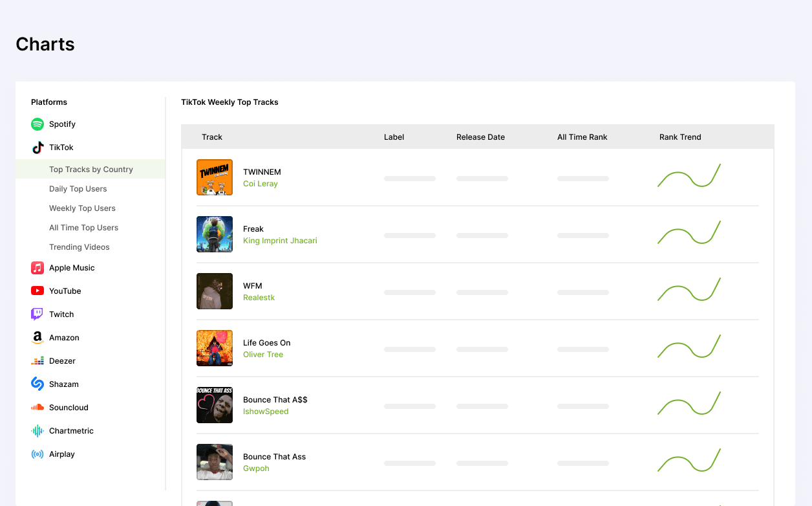Click the Oliver Tree artist link
Image resolution: width=812 pixels, height=506 pixels.
click(263, 355)
